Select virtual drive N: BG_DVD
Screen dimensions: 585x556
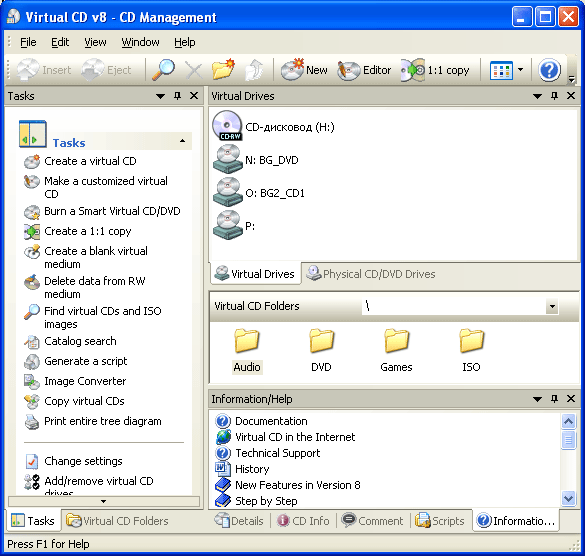pyautogui.click(x=256, y=160)
